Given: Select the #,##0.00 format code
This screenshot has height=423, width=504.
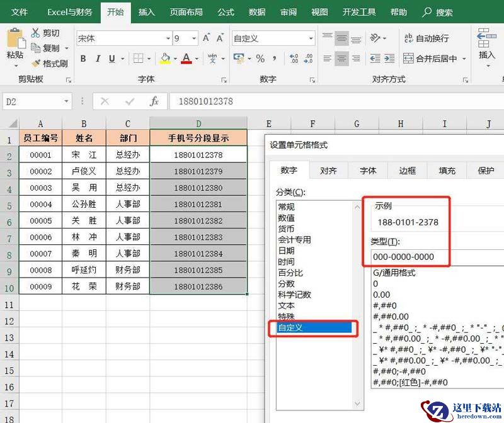Looking at the screenshot, I should (391, 317).
